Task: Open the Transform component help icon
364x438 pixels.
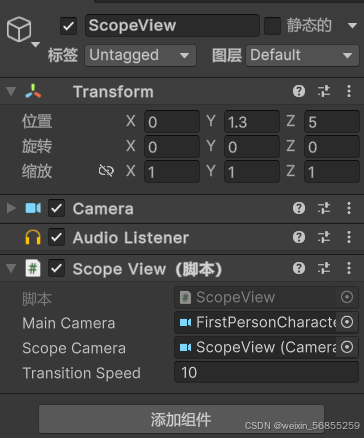Action: [299, 91]
